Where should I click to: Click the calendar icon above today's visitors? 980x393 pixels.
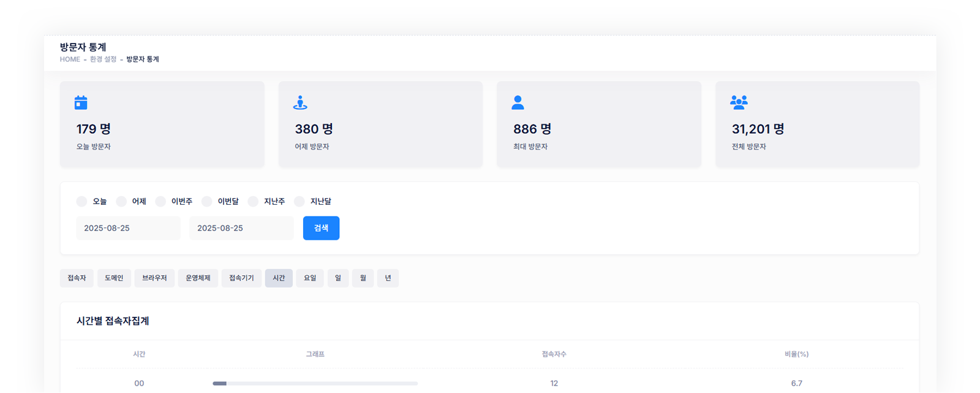[x=81, y=102]
